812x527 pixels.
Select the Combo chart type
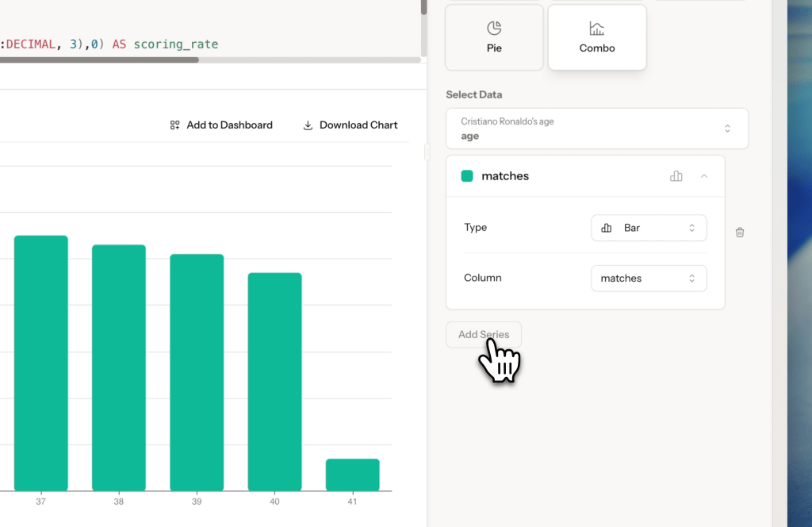(596, 37)
